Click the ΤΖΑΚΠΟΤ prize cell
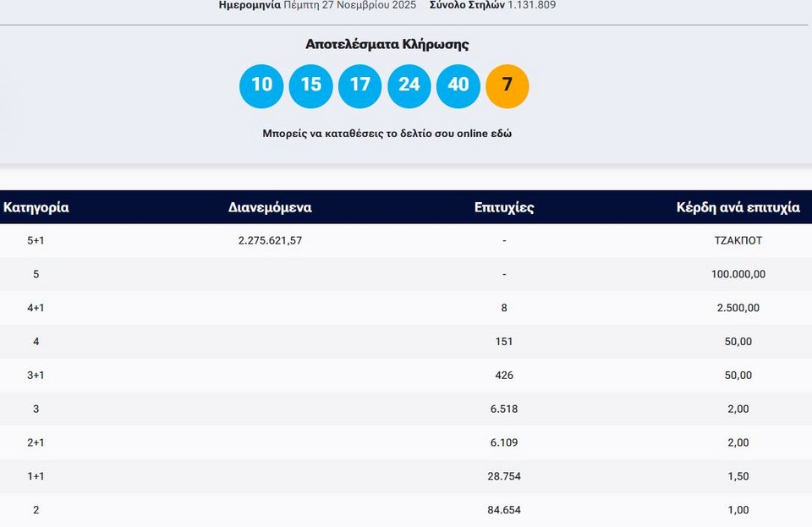The height and width of the screenshot is (527, 812). coord(738,240)
